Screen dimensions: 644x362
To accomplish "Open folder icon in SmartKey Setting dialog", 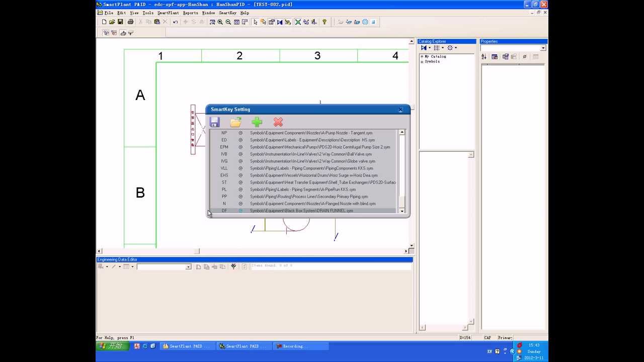I will pyautogui.click(x=236, y=122).
